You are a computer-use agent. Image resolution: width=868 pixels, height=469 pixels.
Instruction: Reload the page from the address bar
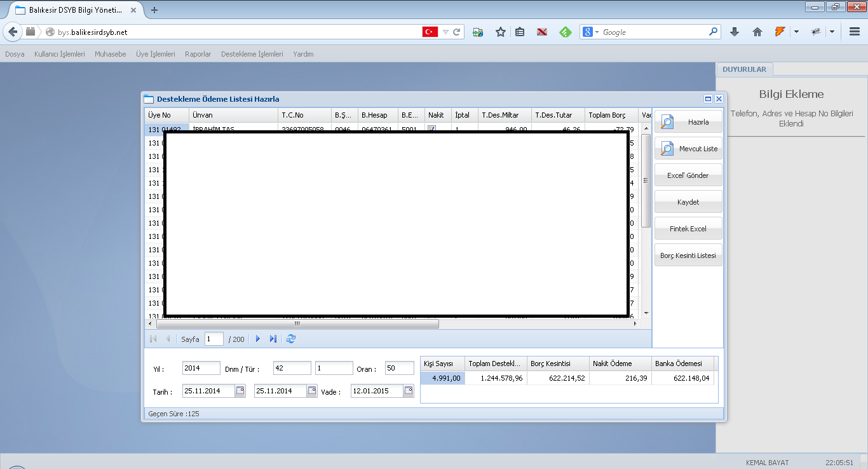(x=456, y=32)
